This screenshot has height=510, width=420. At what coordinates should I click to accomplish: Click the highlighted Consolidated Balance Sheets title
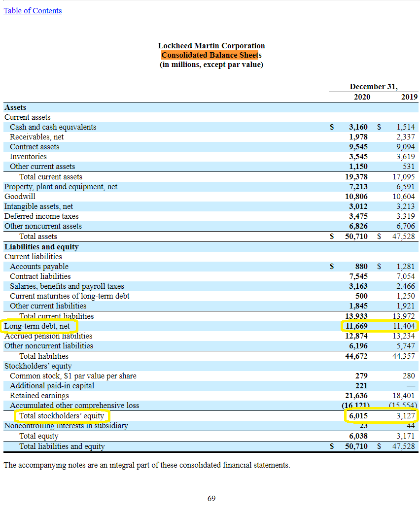click(x=211, y=55)
